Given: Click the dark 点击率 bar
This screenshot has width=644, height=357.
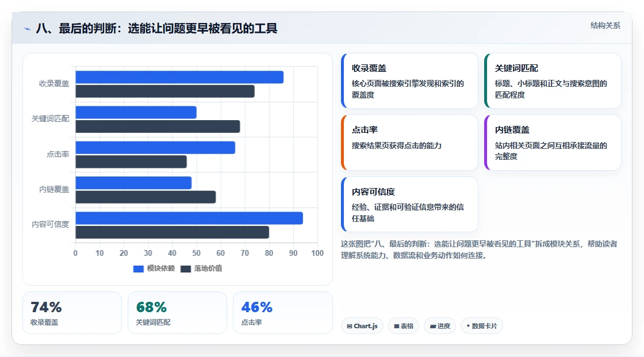Looking at the screenshot, I should (131, 162).
